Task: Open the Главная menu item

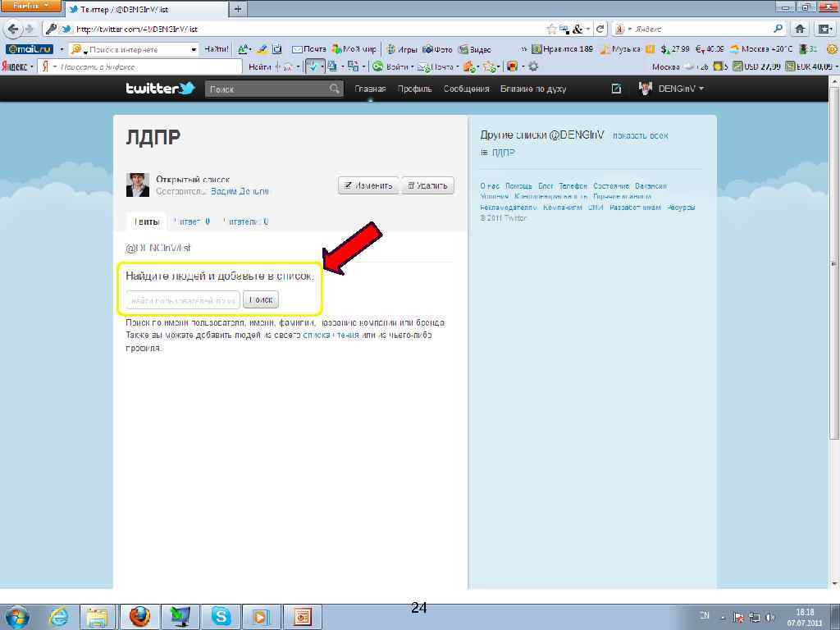Action: (x=370, y=89)
